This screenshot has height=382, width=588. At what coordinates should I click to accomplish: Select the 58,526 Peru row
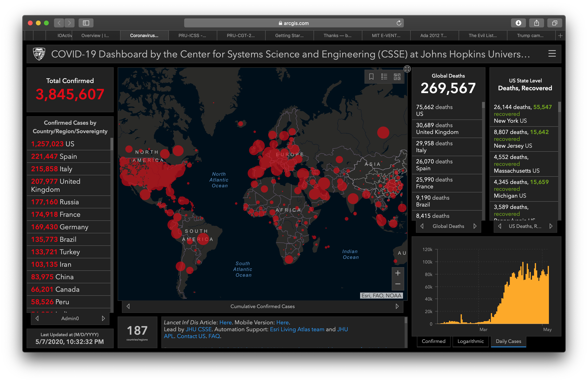pos(69,302)
